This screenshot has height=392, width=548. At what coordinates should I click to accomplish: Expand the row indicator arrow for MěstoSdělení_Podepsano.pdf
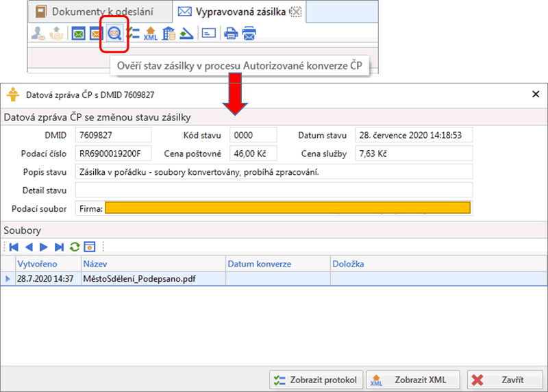(x=8, y=279)
